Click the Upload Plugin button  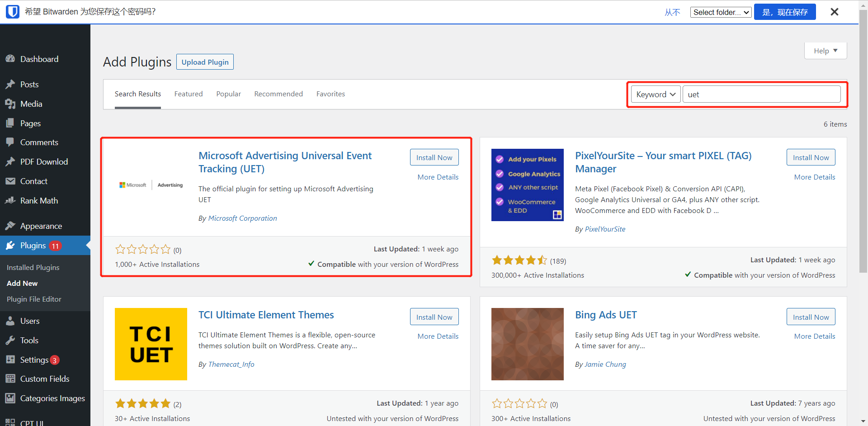205,62
